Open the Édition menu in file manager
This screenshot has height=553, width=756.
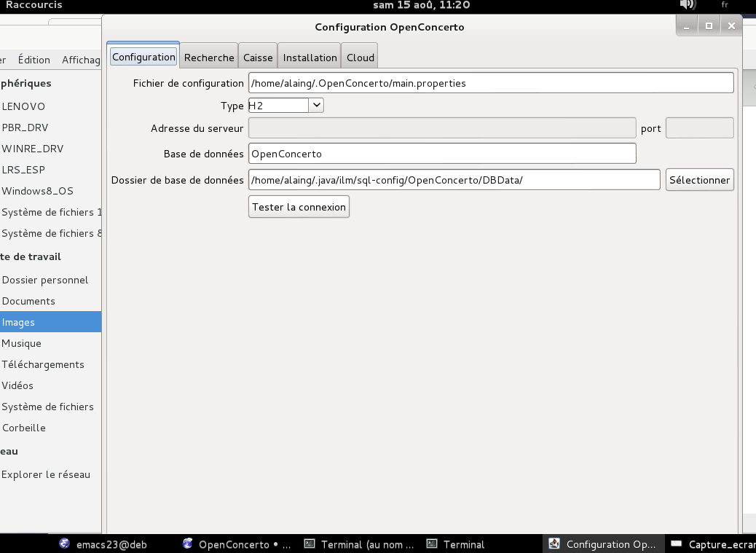click(34, 60)
